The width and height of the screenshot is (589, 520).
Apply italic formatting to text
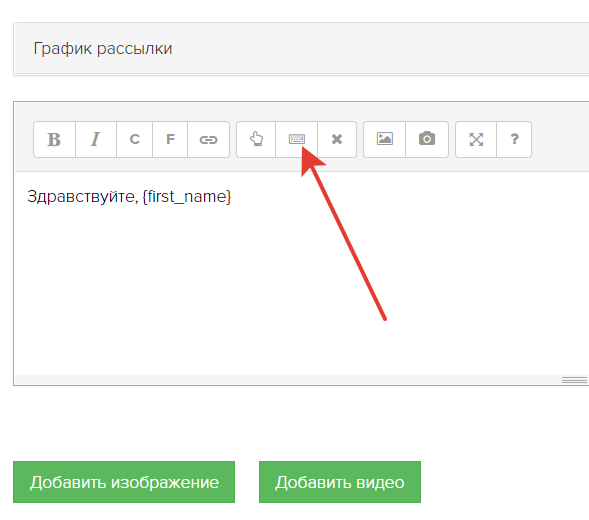pyautogui.click(x=96, y=139)
